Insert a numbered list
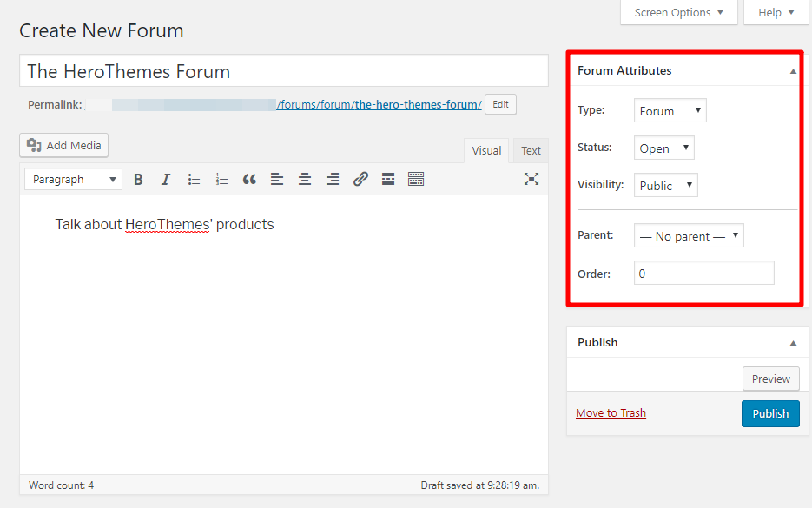 221,179
